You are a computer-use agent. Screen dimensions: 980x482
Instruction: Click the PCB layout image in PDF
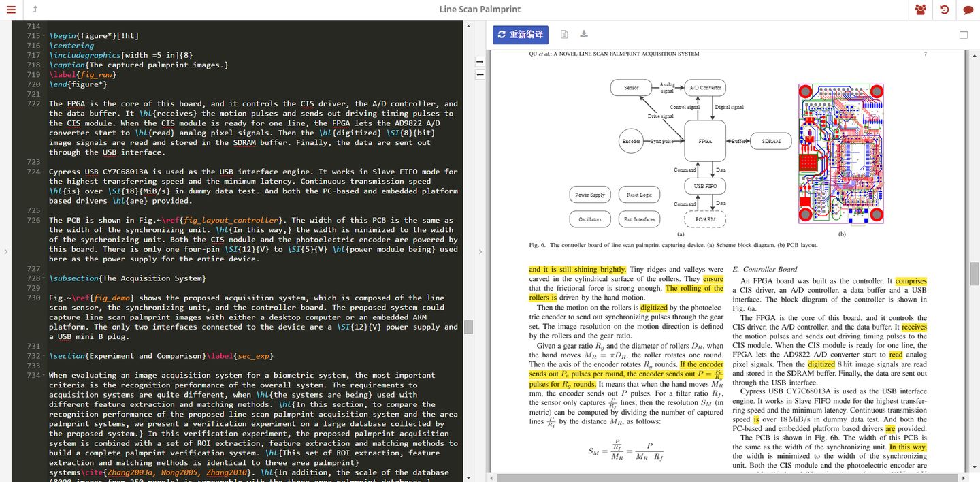[841, 153]
